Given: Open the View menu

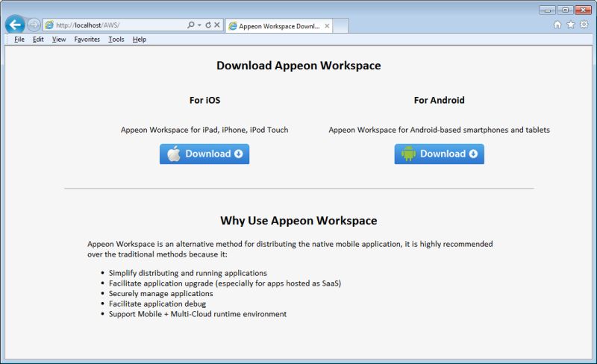Looking at the screenshot, I should (59, 40).
